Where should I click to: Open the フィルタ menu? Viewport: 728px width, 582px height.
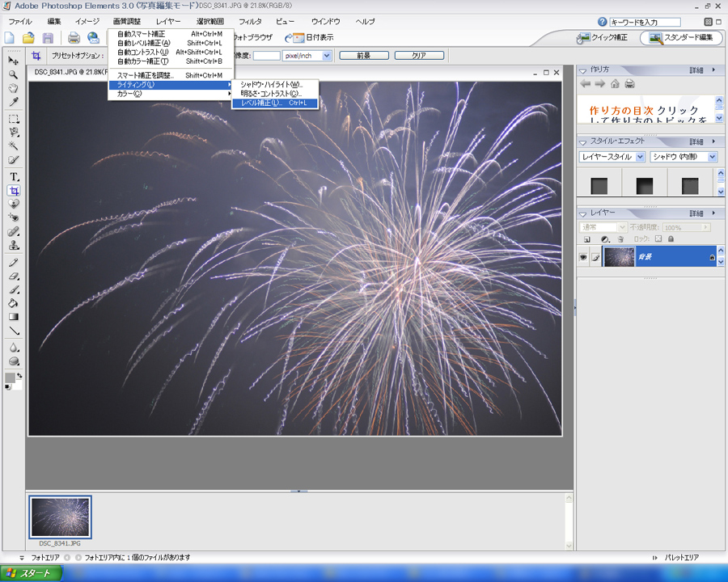250,21
